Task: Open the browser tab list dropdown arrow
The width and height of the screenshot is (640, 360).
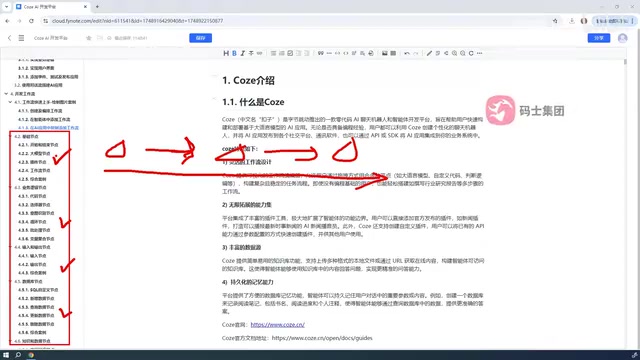Action: coord(6,7)
